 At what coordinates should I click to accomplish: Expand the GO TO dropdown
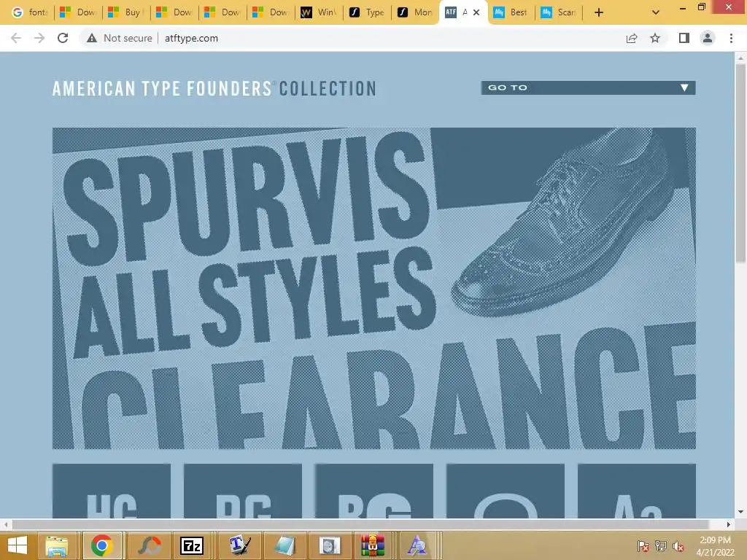click(589, 87)
